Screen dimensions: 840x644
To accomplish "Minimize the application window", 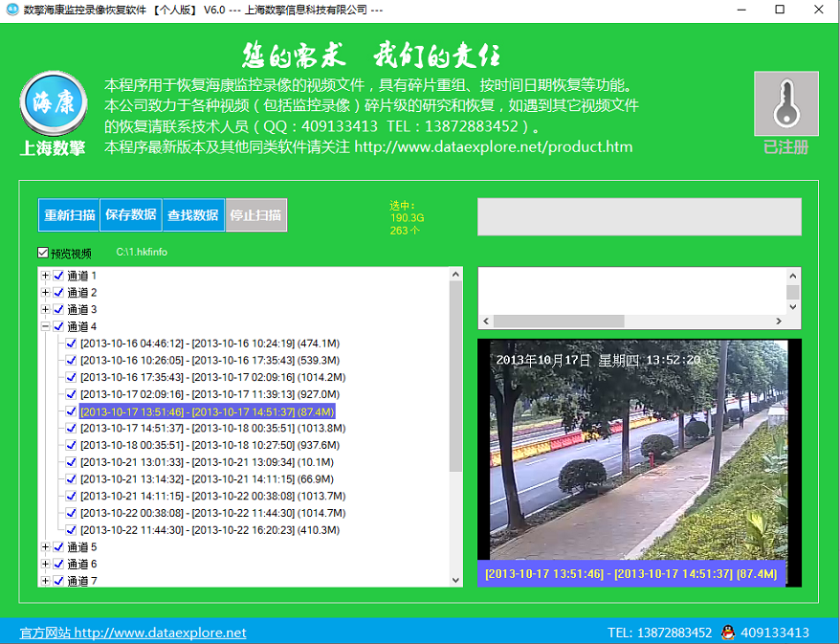I will (741, 10).
